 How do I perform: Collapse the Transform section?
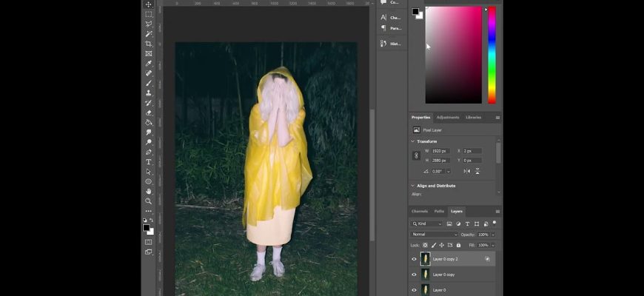[x=413, y=141]
